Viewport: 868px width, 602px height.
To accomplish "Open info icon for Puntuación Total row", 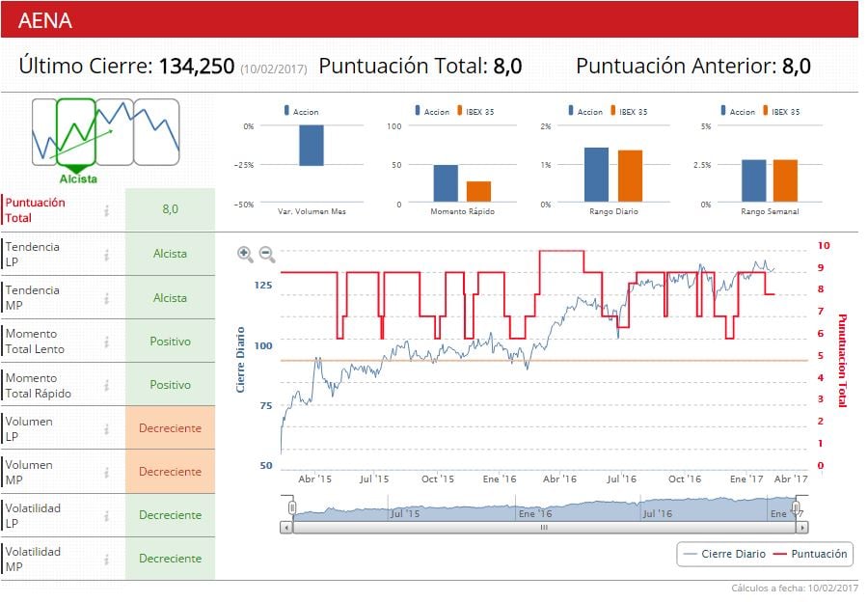I will click(x=106, y=210).
